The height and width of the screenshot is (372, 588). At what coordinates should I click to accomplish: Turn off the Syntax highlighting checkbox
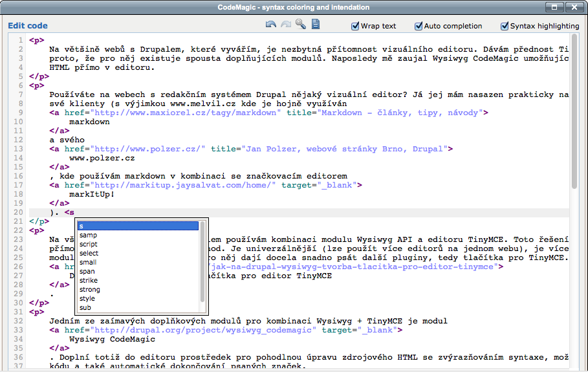click(x=505, y=26)
